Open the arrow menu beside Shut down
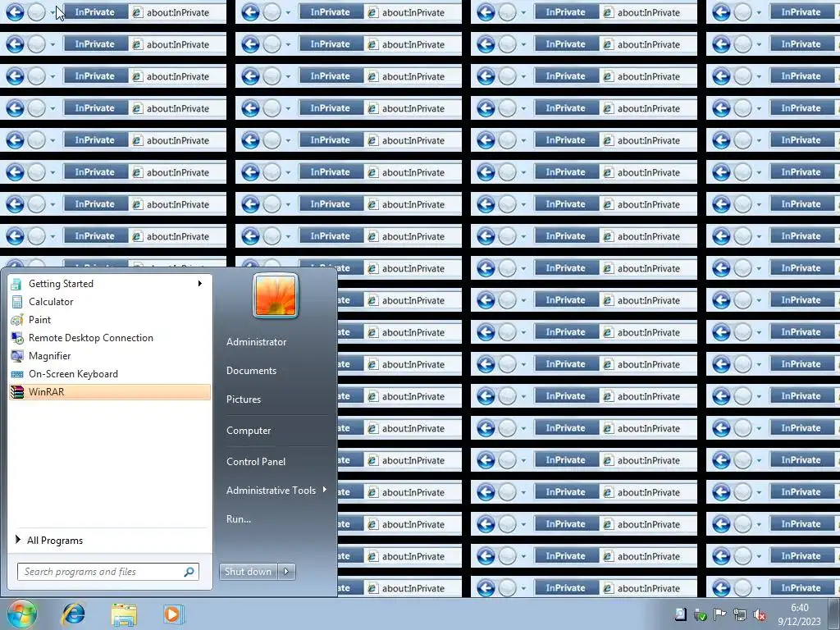840x630 pixels. click(286, 572)
